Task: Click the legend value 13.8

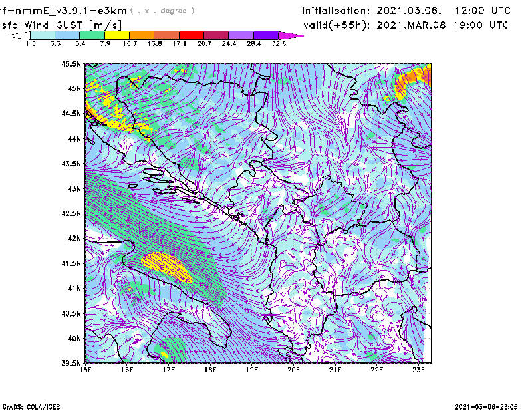Action: (155, 43)
